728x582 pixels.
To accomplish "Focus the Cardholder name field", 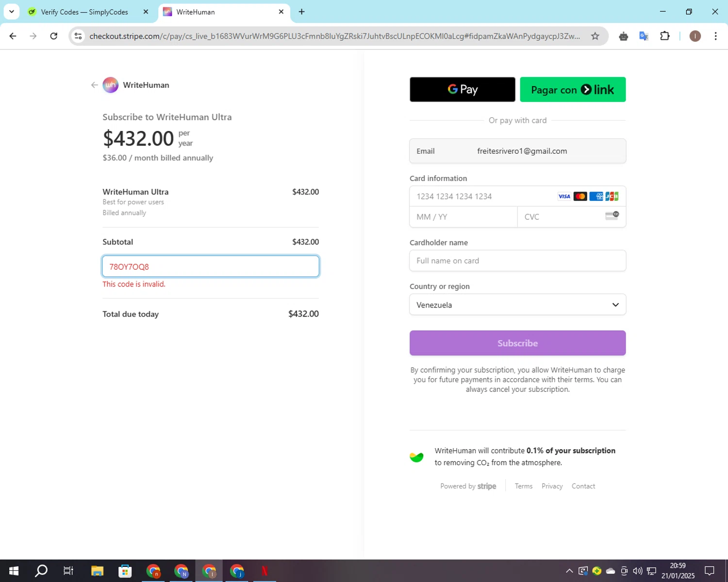I will point(517,261).
